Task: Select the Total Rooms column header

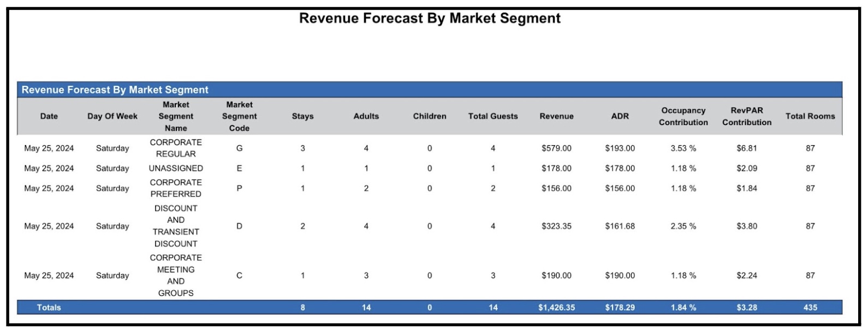Action: click(810, 116)
